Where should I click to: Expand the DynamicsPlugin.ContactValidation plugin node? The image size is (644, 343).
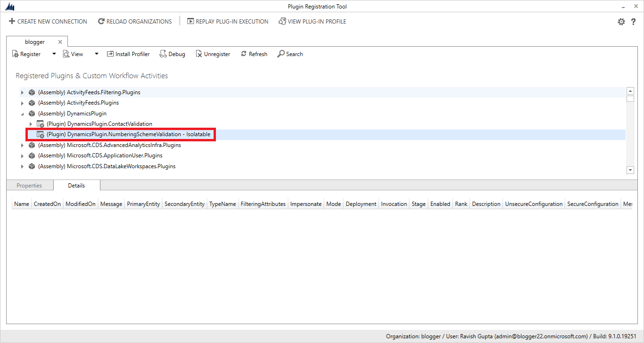click(x=31, y=124)
